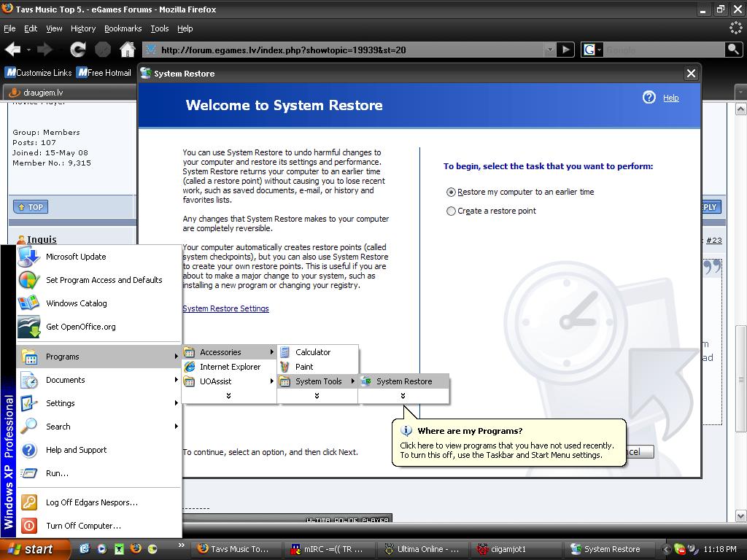
Task: Open Firefox Bookmarks menu
Action: [123, 28]
